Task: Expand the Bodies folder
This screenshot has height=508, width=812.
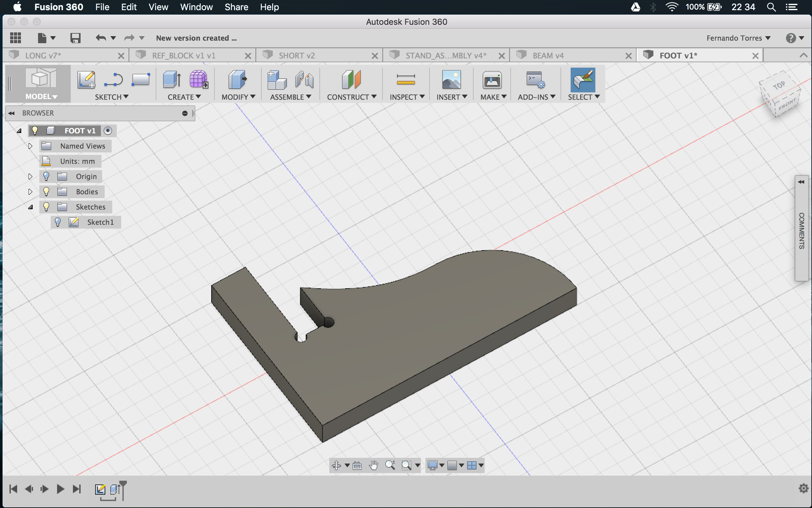Action: (x=30, y=191)
